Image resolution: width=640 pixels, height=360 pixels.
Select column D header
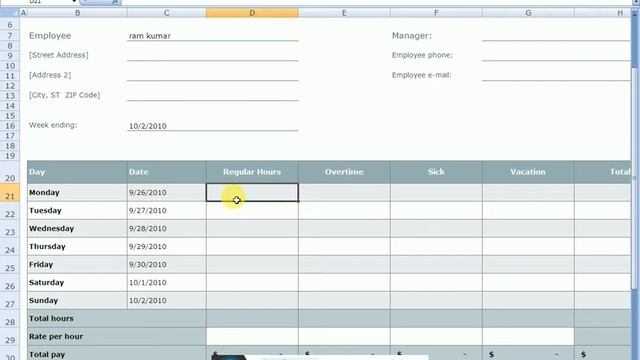click(252, 13)
